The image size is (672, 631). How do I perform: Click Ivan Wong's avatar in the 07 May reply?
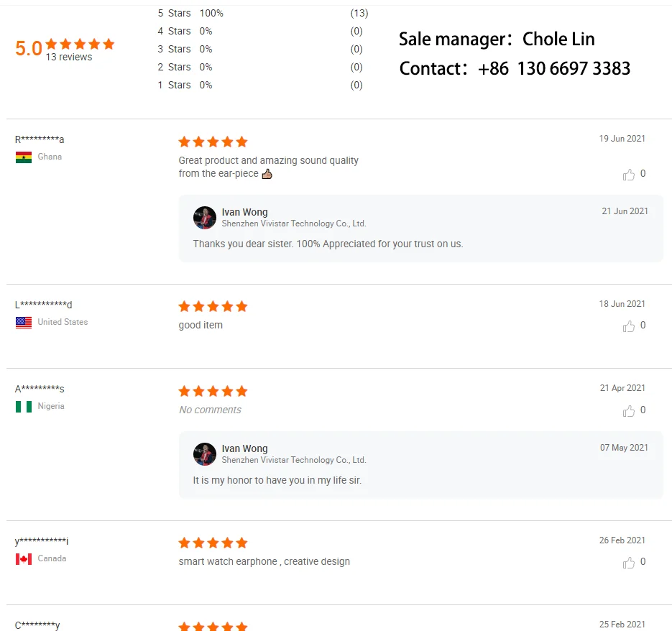click(x=205, y=454)
